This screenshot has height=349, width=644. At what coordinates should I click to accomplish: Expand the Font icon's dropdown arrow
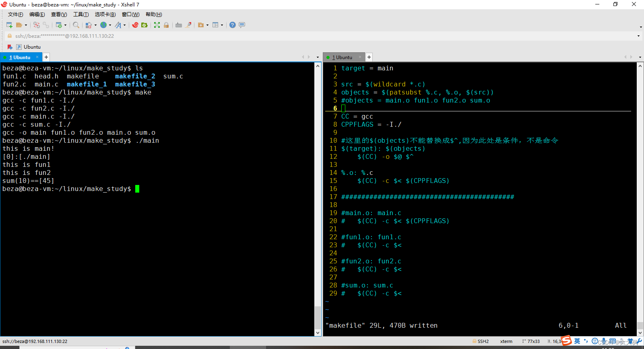tap(124, 25)
